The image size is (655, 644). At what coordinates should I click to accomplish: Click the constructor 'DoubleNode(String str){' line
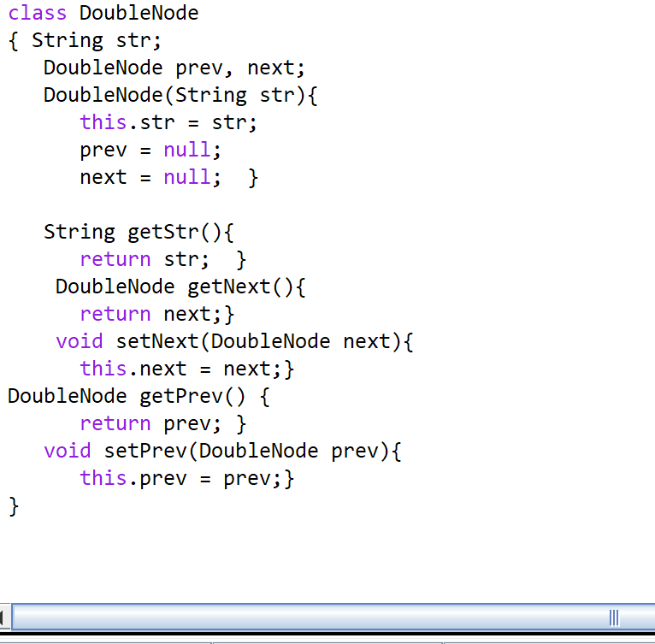180,96
